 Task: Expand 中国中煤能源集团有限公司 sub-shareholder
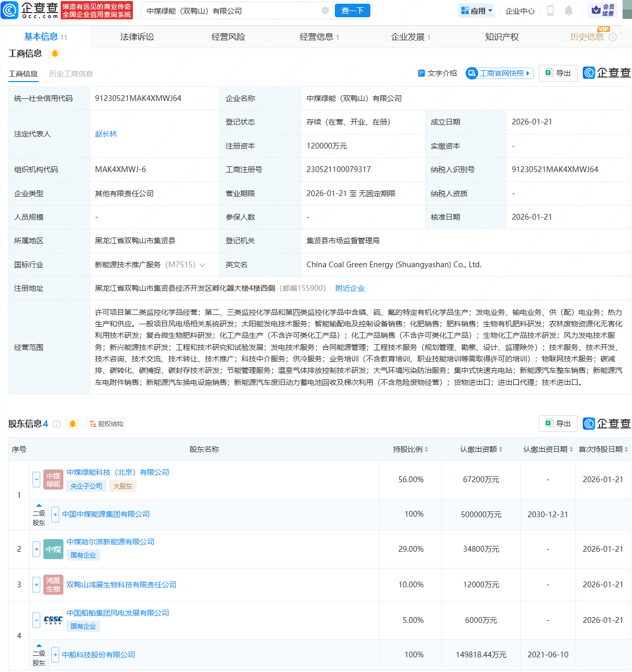(55, 515)
